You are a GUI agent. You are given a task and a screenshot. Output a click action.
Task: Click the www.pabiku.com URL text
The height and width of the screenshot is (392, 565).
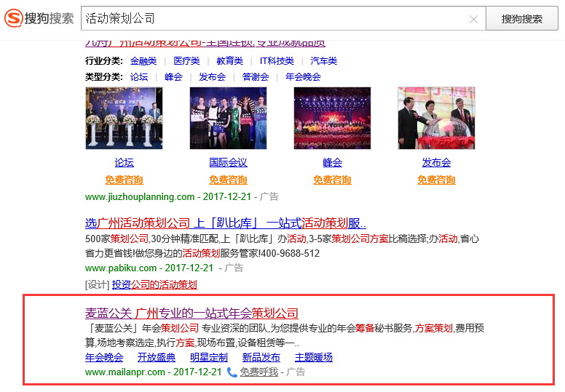point(121,268)
